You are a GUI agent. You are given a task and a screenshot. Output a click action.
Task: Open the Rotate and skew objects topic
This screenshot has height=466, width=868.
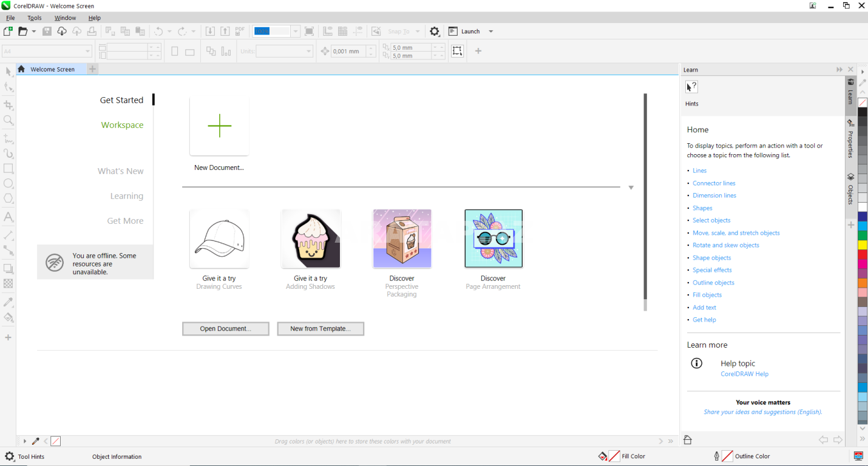point(726,245)
